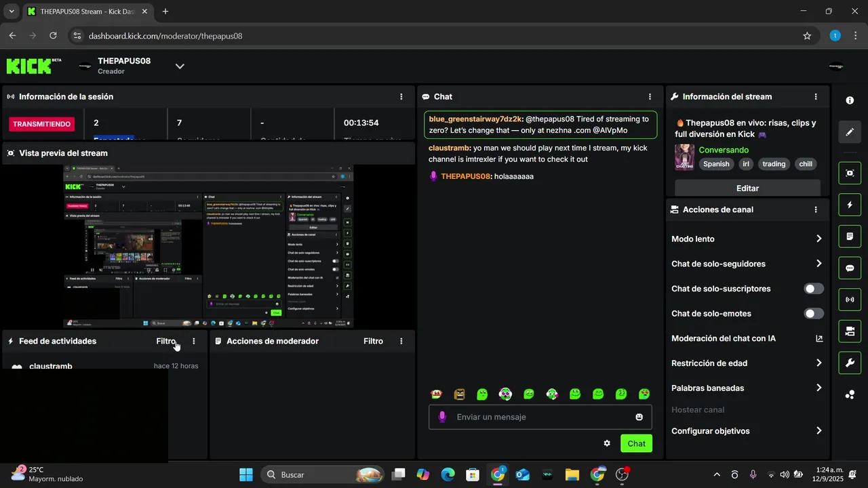Click the pencil edit icon in sidebar

[850, 132]
